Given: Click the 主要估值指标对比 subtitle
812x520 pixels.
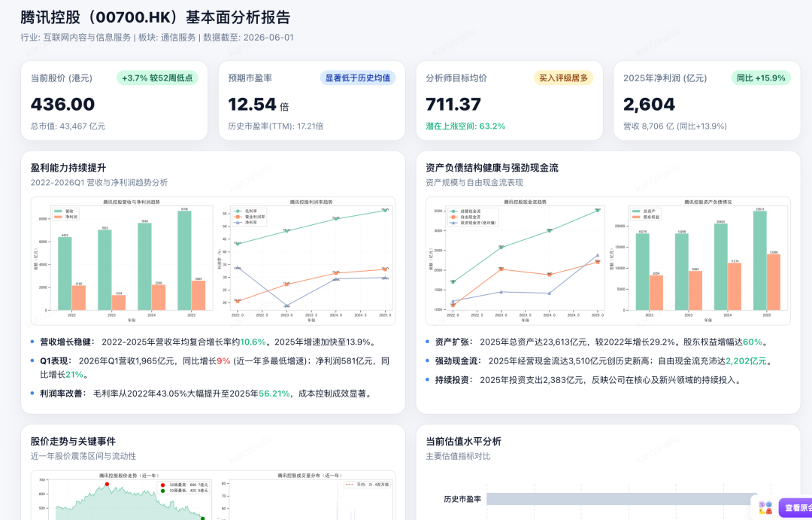Looking at the screenshot, I should click(459, 456).
